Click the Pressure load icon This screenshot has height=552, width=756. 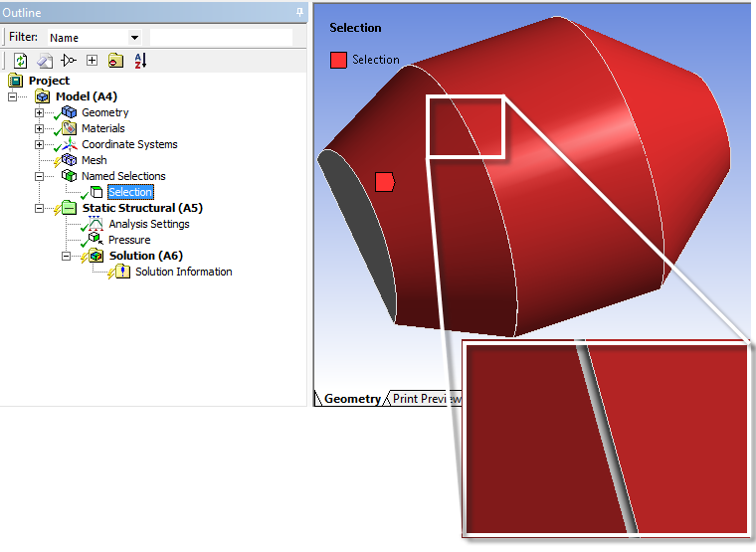tap(95, 240)
